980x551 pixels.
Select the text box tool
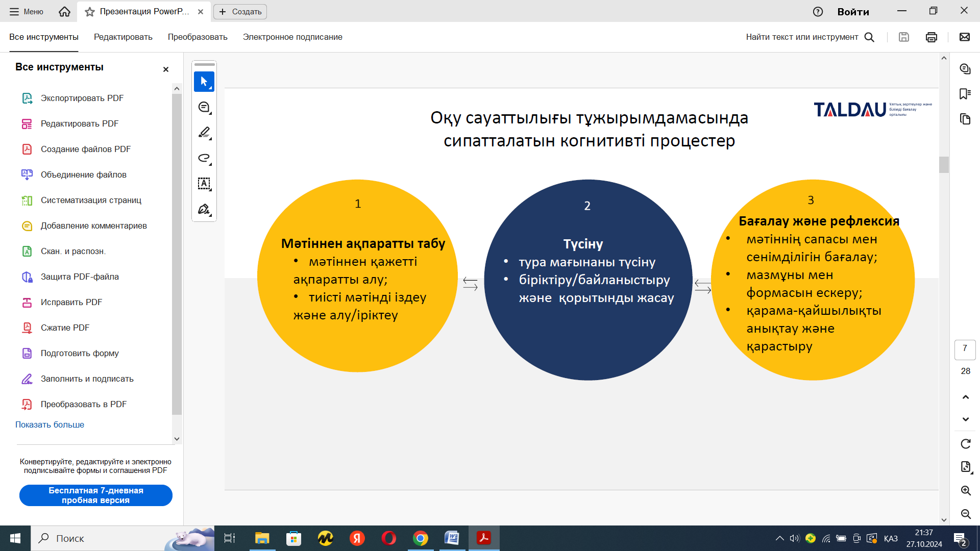pos(204,184)
